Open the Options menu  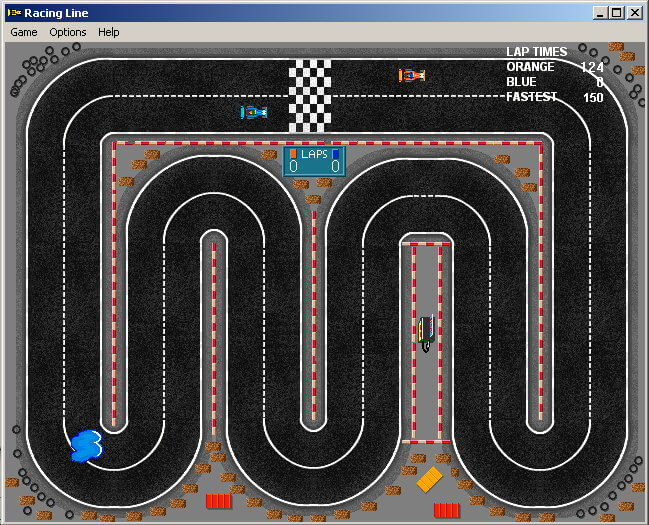68,32
